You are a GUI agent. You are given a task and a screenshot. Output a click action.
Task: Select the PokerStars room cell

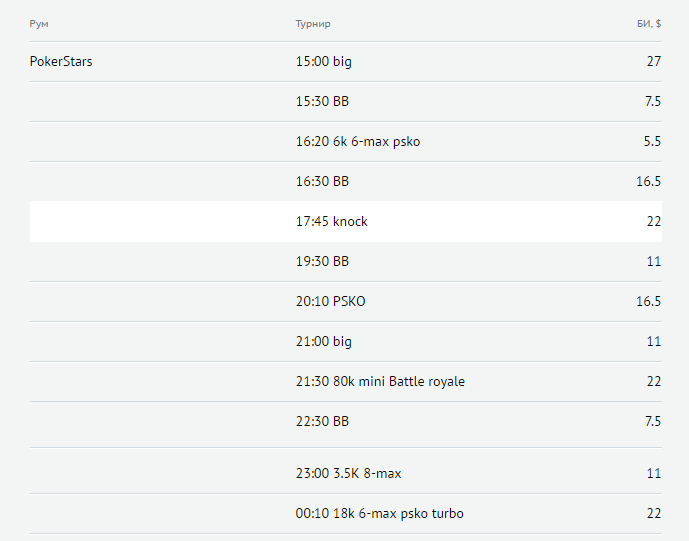61,62
